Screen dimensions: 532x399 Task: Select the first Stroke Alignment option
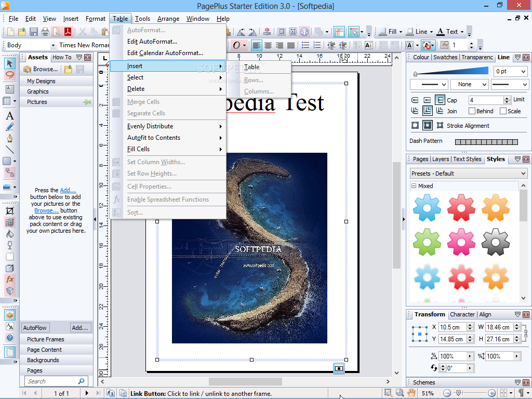[x=415, y=126]
